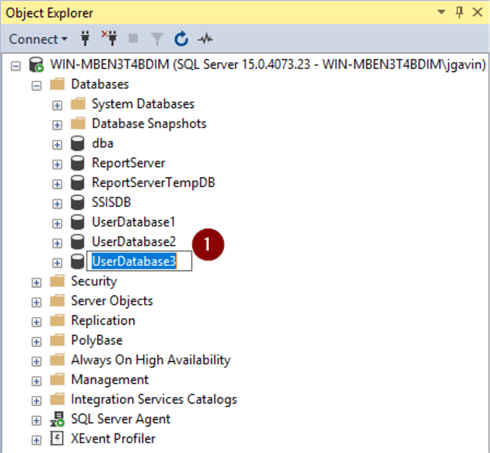Expand Always On High Availability folder

[36, 361]
